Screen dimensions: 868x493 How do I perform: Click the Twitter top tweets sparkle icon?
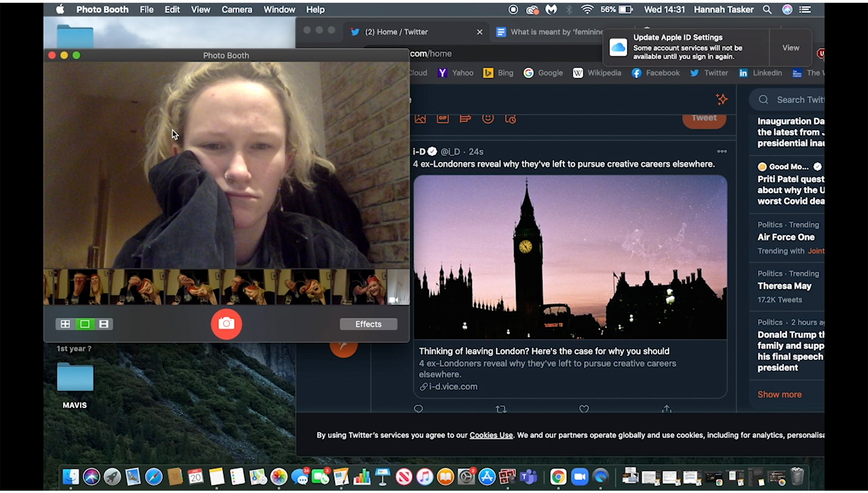[721, 99]
